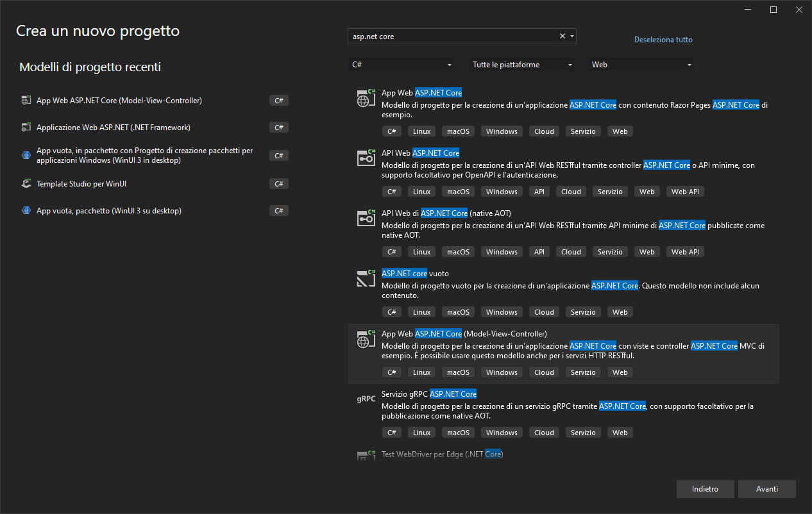Screen dimensions: 812x514
Task: Open the C# language filter dropdown
Action: point(401,65)
